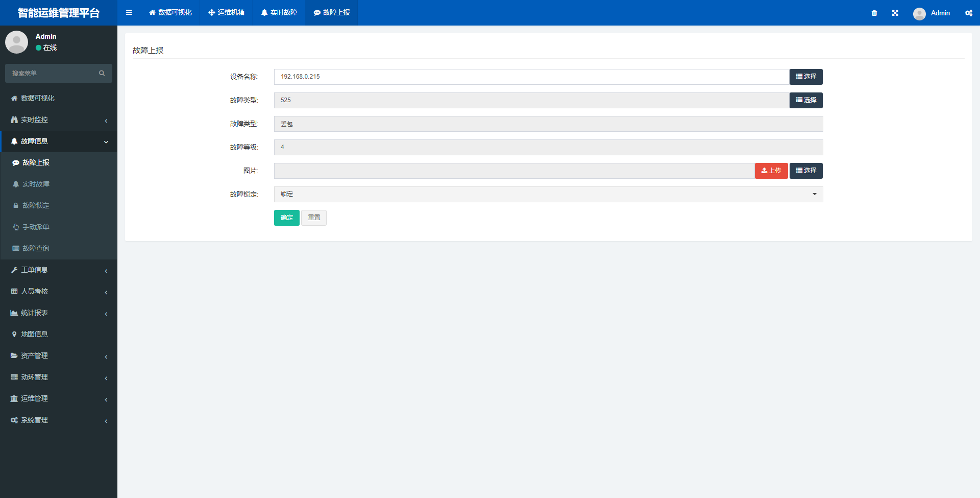
Task: Click the search magnifier icon in sidebar
Action: pyautogui.click(x=102, y=73)
